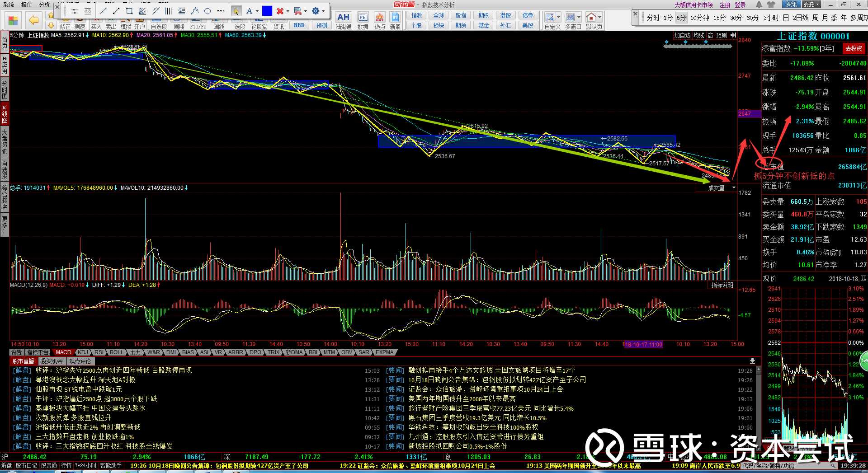This screenshot has height=473, width=868.
Task: Switch to the KDJ indicator tab
Action: tap(83, 352)
